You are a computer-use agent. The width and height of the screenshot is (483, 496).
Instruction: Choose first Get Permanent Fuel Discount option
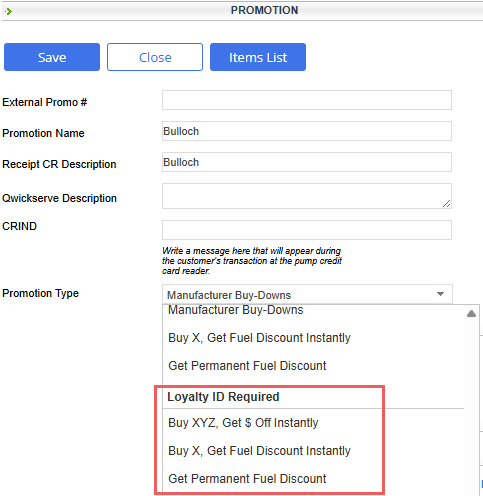247,366
